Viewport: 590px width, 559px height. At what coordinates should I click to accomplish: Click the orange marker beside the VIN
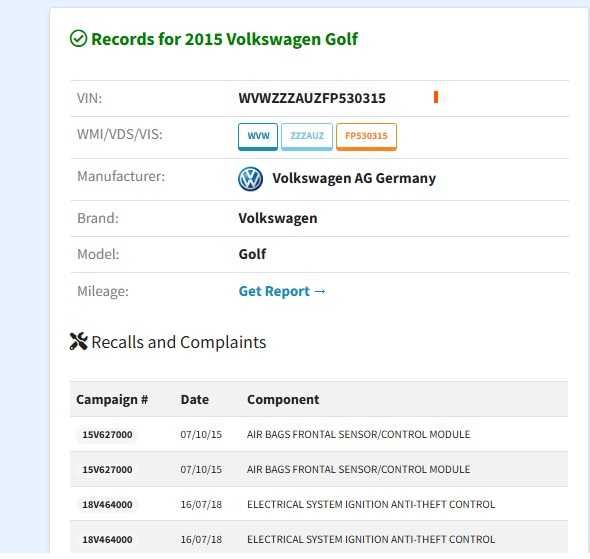coord(436,97)
